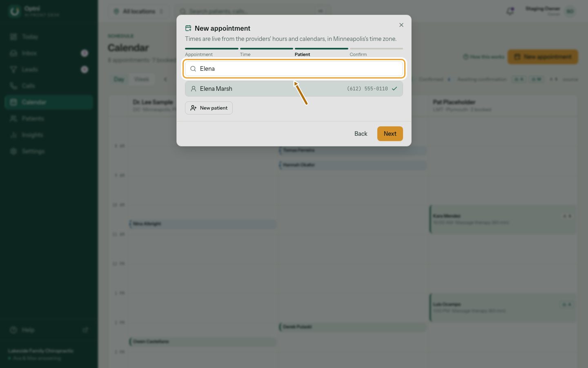Viewport: 588px width, 368px height.
Task: Open Settings in the background sidebar
Action: pyautogui.click(x=49, y=151)
